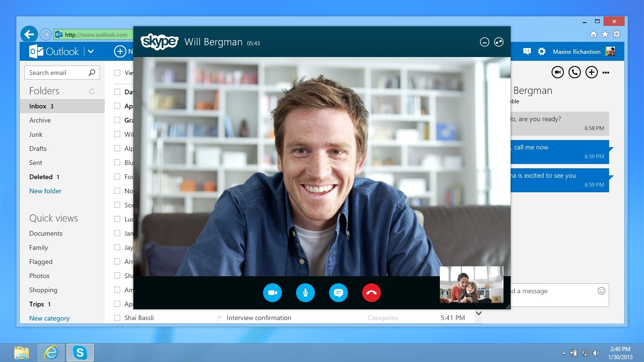Select the checkbox on the 'Fou' message row
This screenshot has width=644, height=362.
point(117,177)
